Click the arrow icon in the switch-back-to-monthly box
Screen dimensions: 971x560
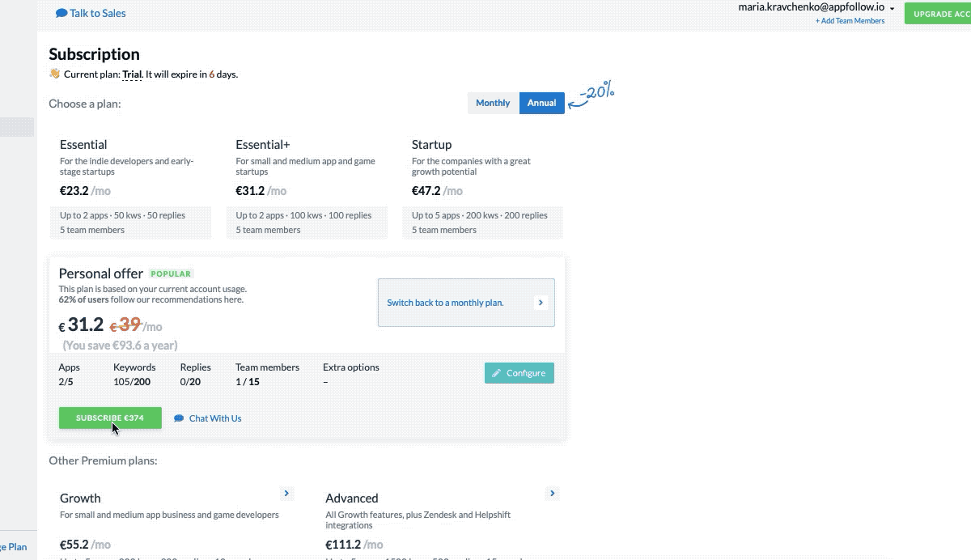tap(541, 302)
